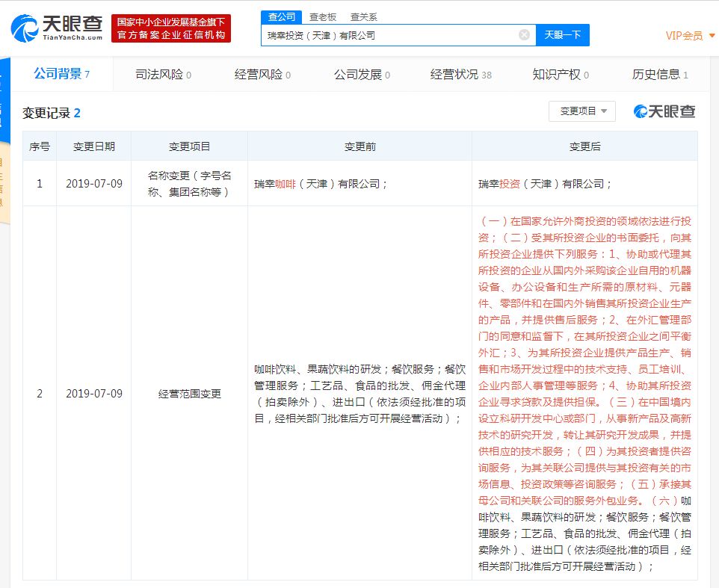Image resolution: width=719 pixels, height=588 pixels.
Task: Click the Tianyancha logo at top left
Action: tap(56, 28)
